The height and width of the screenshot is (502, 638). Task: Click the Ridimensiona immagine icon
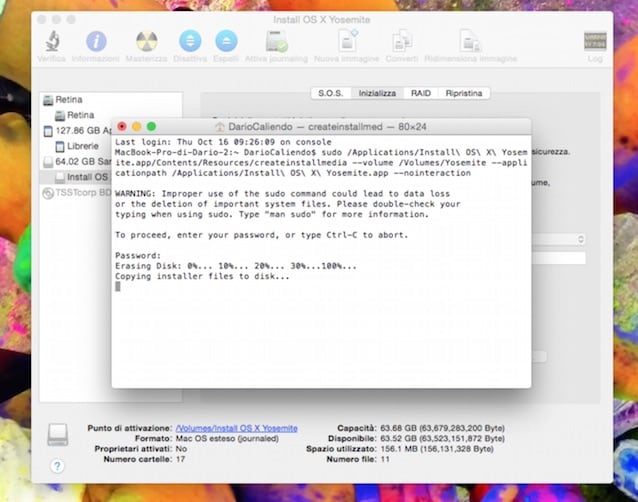pyautogui.click(x=470, y=41)
